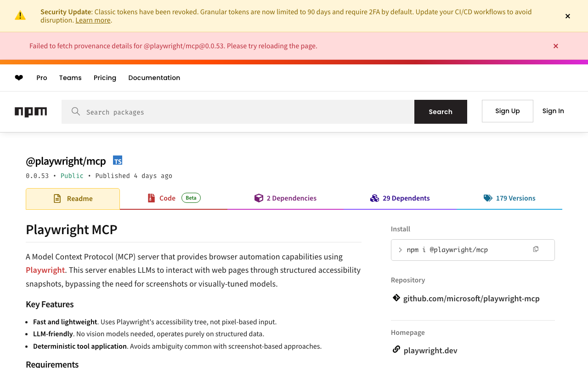Open the github.com/microsoft/playwright-mcp repository link
Screen dimensions: 588x368
click(x=471, y=299)
